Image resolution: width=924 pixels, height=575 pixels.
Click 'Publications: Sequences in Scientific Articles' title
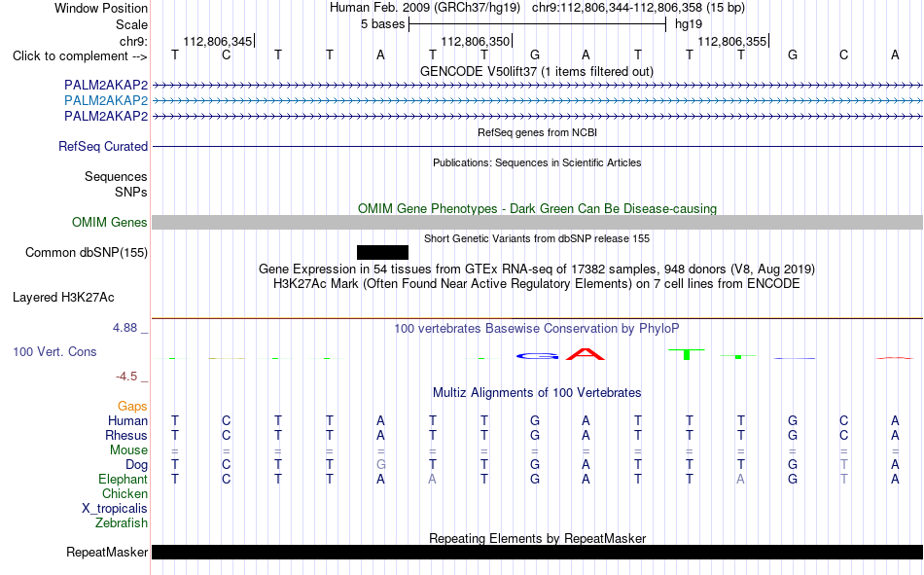tap(537, 162)
